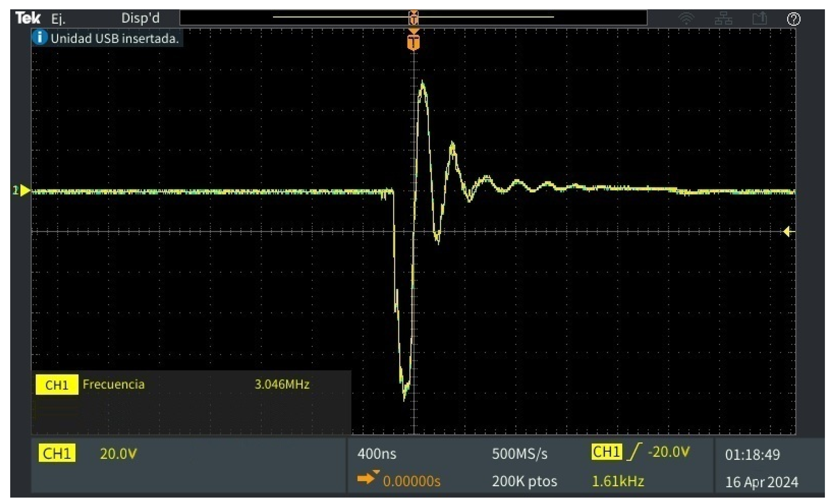
Task: Open the 400ns timebase setting
Action: [377, 454]
